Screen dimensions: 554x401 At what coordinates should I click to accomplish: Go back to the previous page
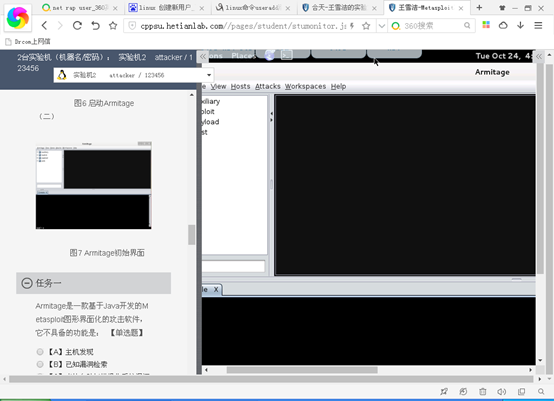tap(45, 25)
